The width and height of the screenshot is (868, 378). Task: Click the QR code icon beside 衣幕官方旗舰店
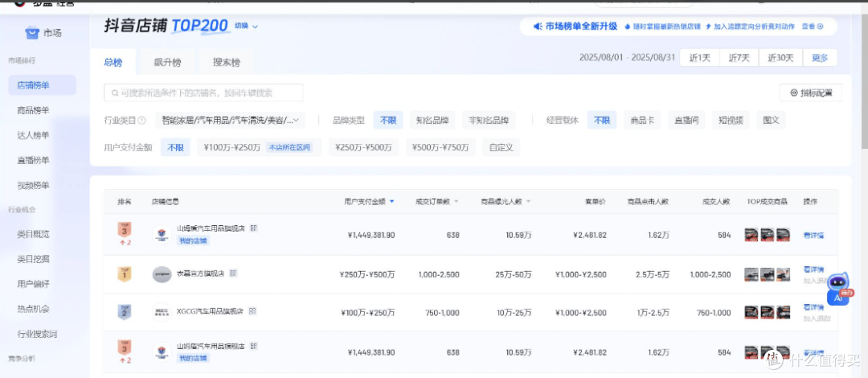(x=234, y=273)
